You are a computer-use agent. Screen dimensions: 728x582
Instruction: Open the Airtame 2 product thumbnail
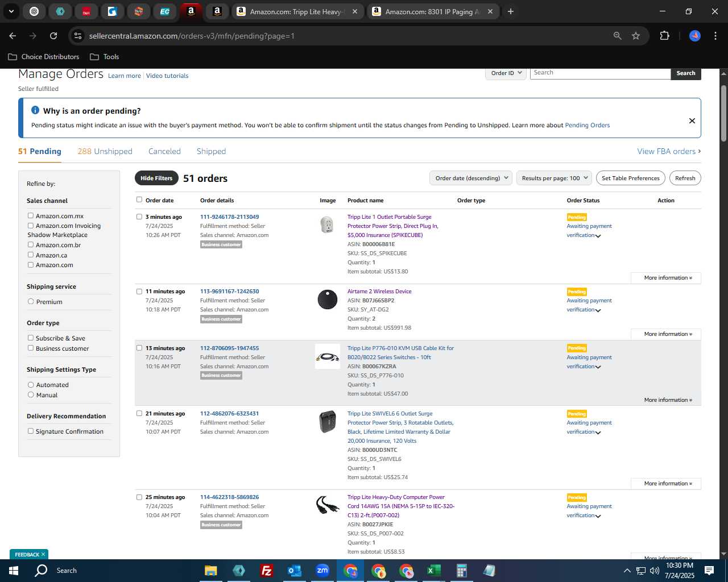click(327, 300)
